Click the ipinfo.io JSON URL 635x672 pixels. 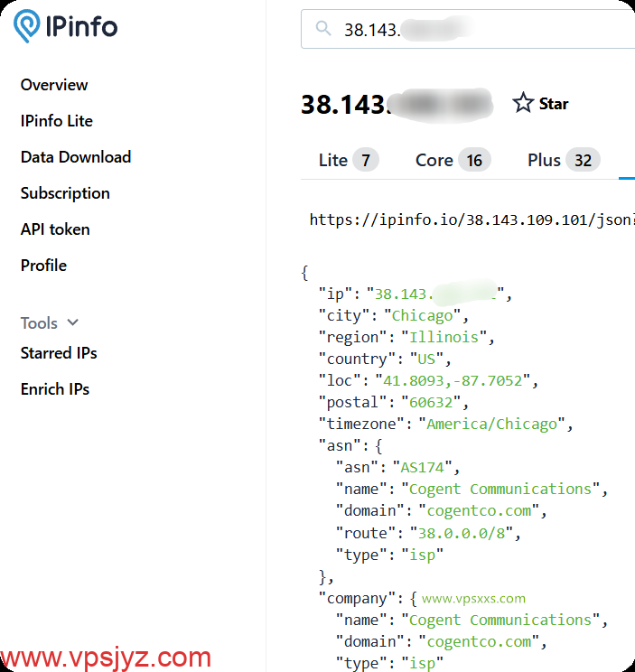click(472, 219)
